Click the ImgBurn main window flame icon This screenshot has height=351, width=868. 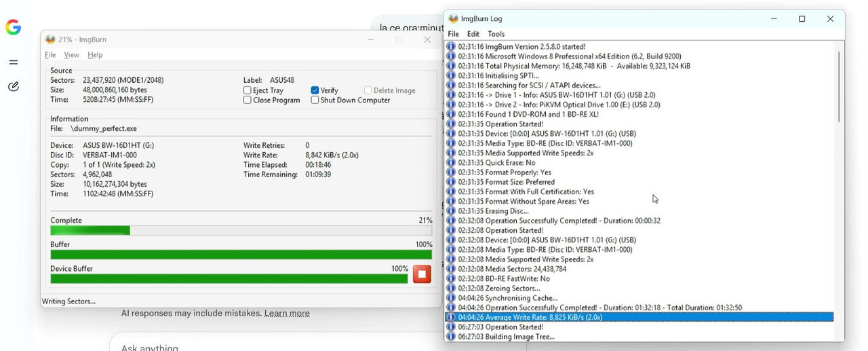point(50,39)
